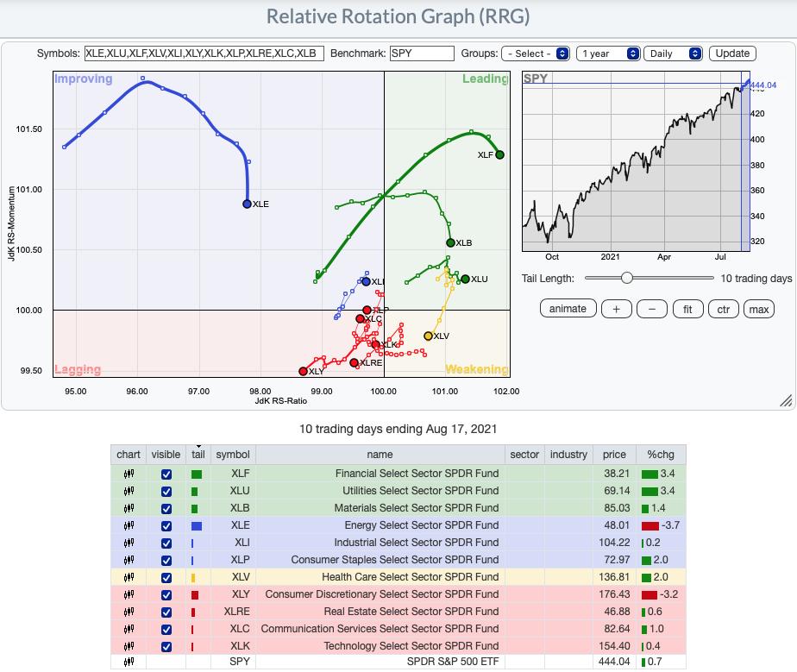Click the animate button

click(568, 309)
